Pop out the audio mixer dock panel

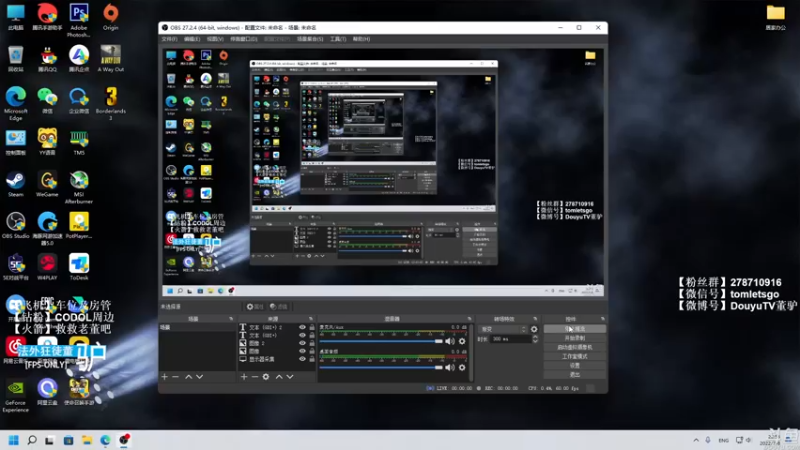point(469,319)
